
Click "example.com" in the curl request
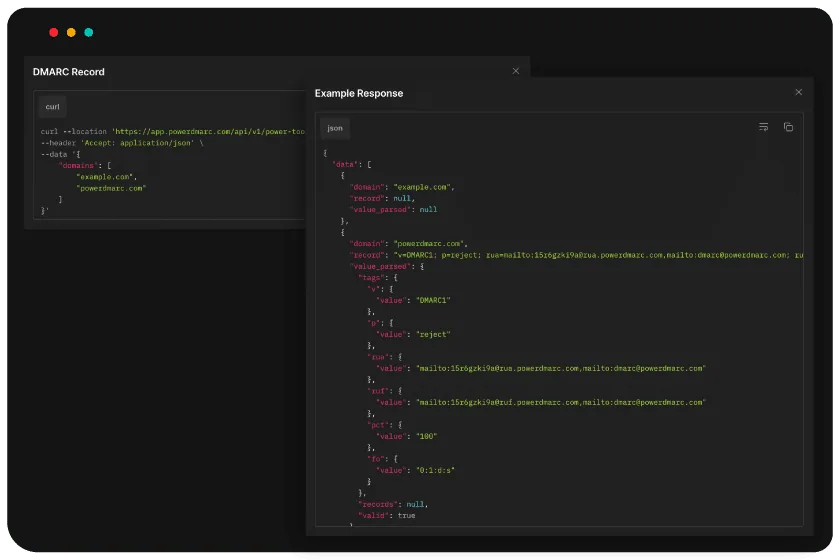coord(107,177)
